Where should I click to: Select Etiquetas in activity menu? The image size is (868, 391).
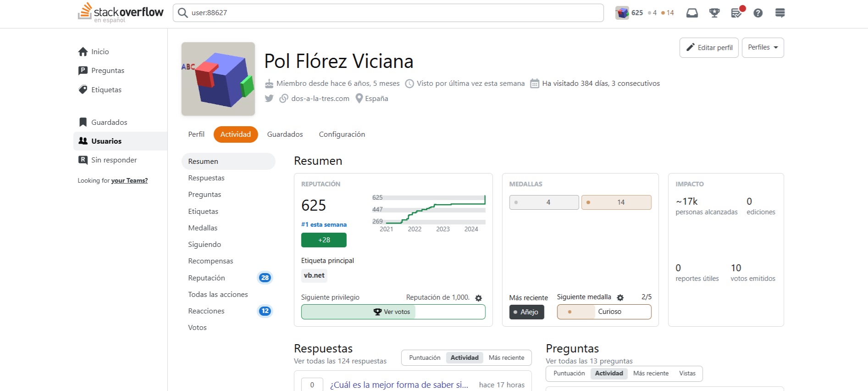tap(228, 211)
